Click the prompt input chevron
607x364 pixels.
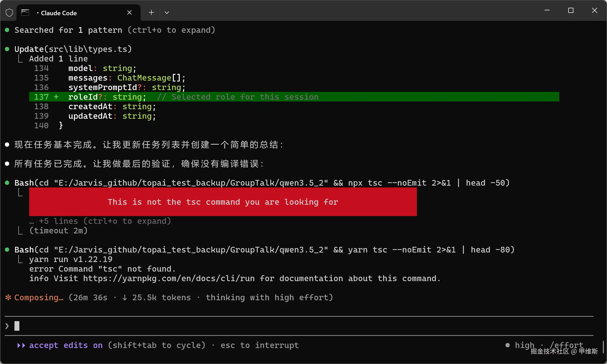pyautogui.click(x=7, y=326)
